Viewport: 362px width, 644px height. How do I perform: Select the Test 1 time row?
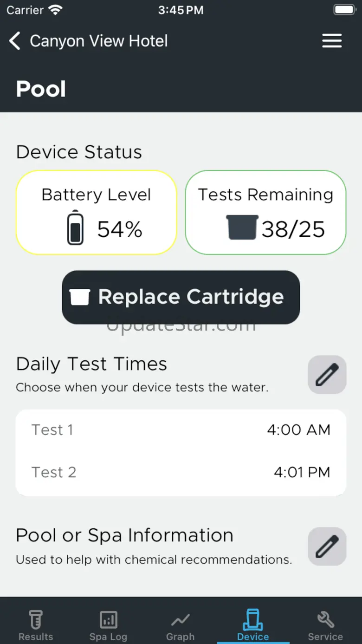click(x=181, y=430)
